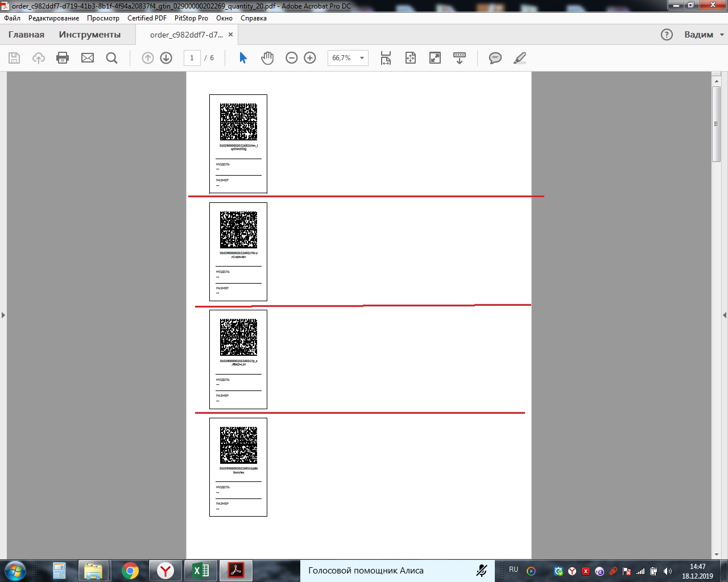This screenshot has width=728, height=582.
Task: Switch to the Главная tab
Action: [x=26, y=35]
